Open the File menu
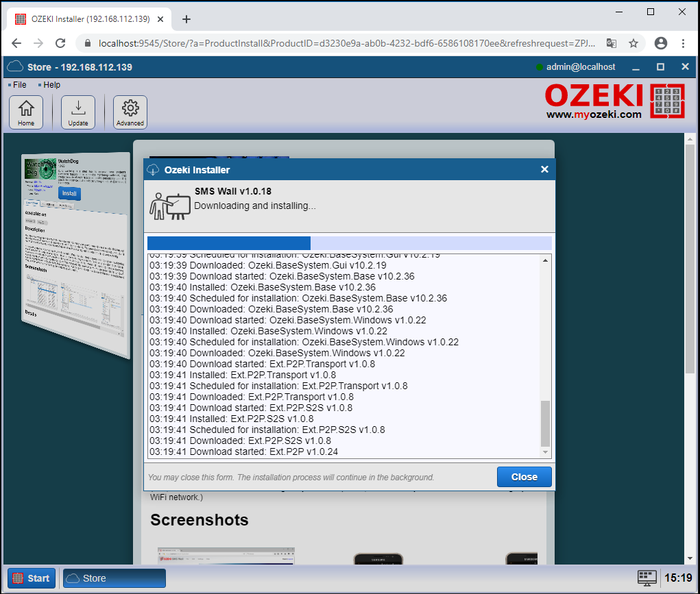 [x=19, y=85]
